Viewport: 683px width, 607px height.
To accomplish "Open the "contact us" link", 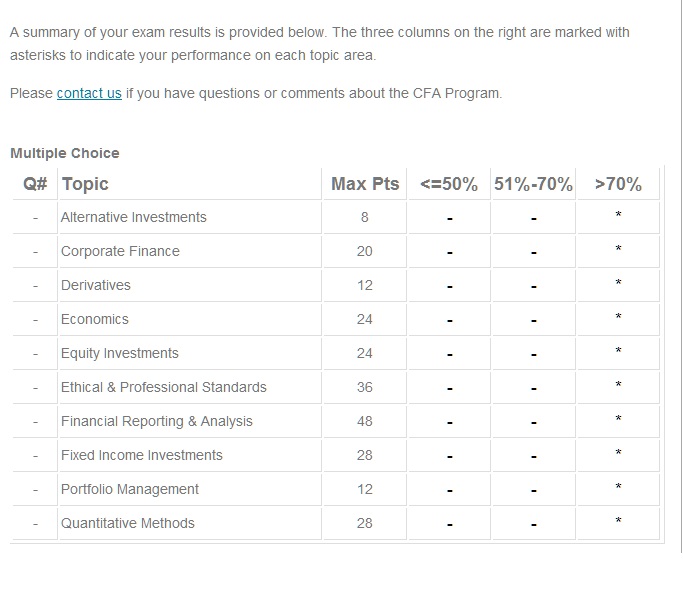I will [89, 94].
